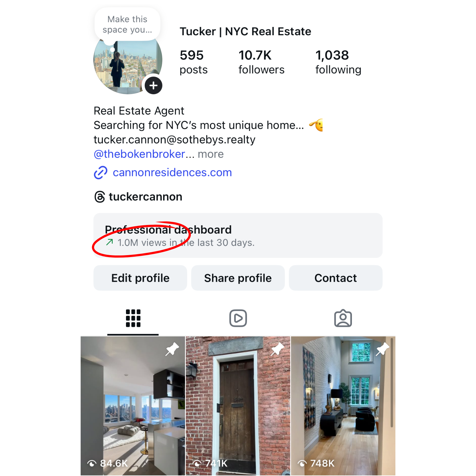Select the posts grid tab icon
The image size is (476, 476).
133,318
